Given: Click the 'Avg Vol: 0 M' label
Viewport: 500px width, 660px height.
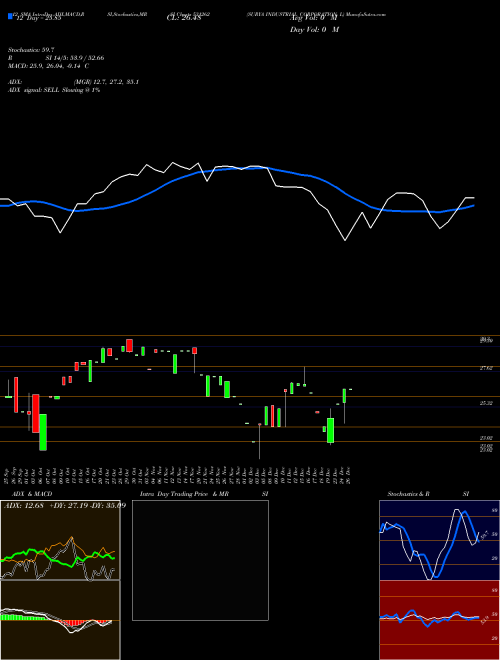Looking at the screenshot, I should point(314,18).
